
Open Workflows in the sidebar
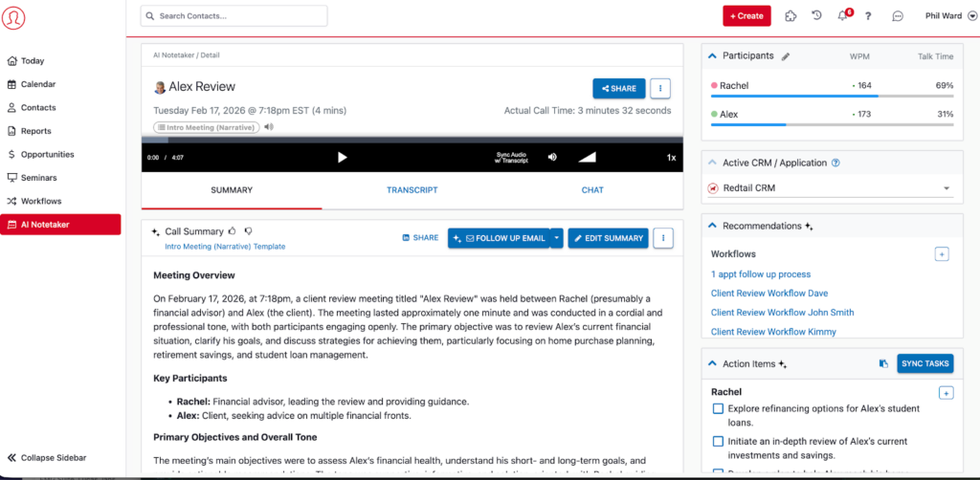click(x=40, y=202)
